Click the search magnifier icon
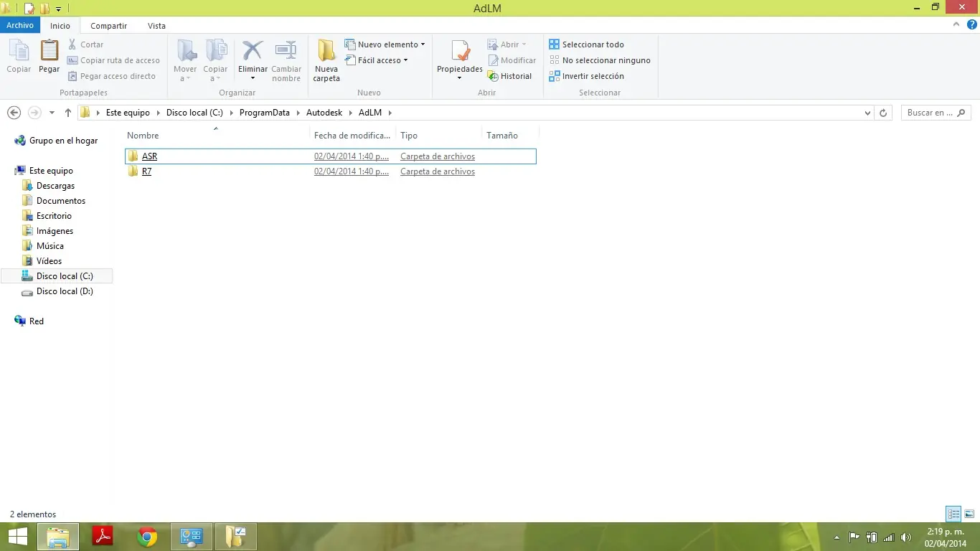 tap(961, 113)
